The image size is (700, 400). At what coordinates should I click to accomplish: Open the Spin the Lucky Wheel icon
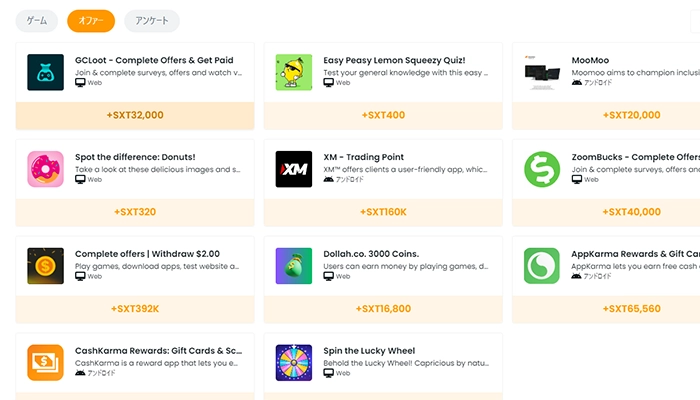pyautogui.click(x=294, y=363)
